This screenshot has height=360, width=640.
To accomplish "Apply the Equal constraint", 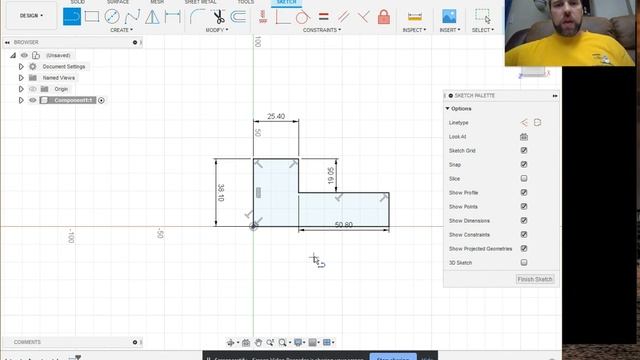I will point(323,17).
